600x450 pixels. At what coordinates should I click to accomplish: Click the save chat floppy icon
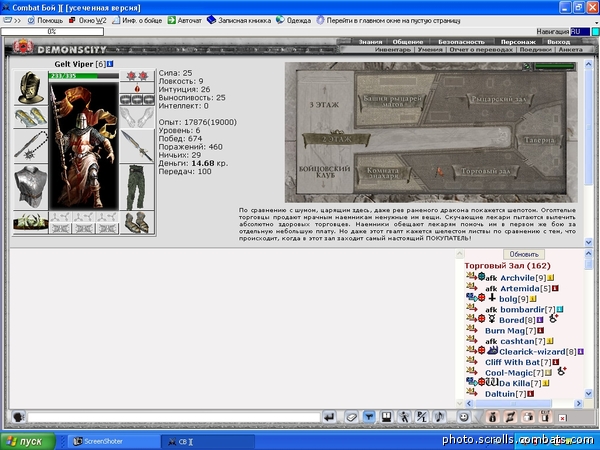(x=386, y=417)
